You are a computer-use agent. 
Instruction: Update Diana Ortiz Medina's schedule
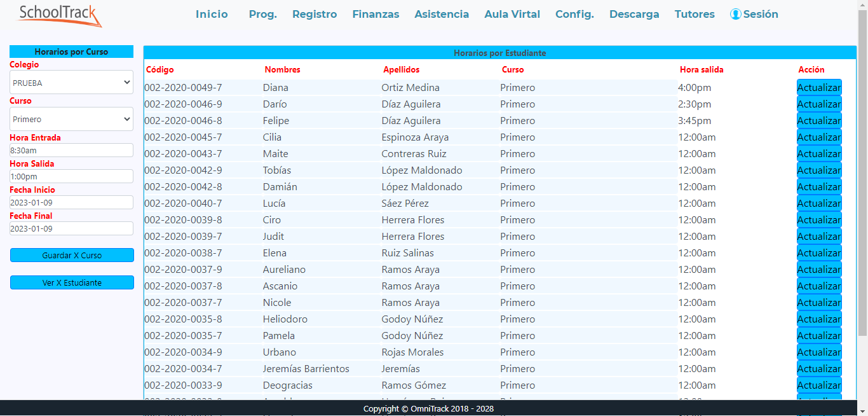pos(819,88)
